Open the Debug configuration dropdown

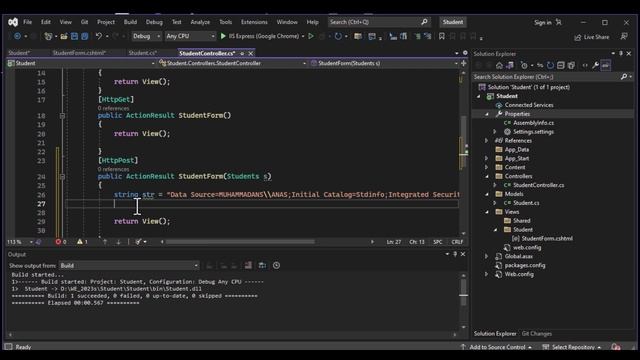click(146, 36)
